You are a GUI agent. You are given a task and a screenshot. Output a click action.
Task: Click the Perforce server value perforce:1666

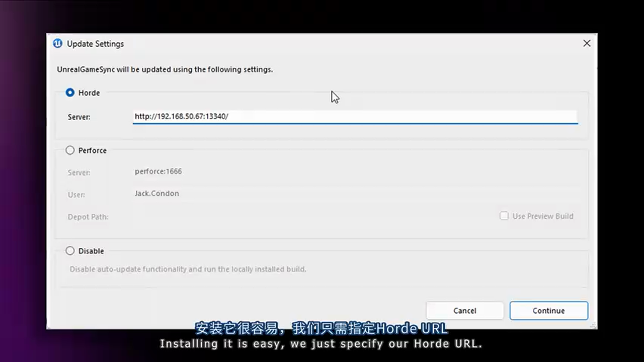[x=158, y=171]
